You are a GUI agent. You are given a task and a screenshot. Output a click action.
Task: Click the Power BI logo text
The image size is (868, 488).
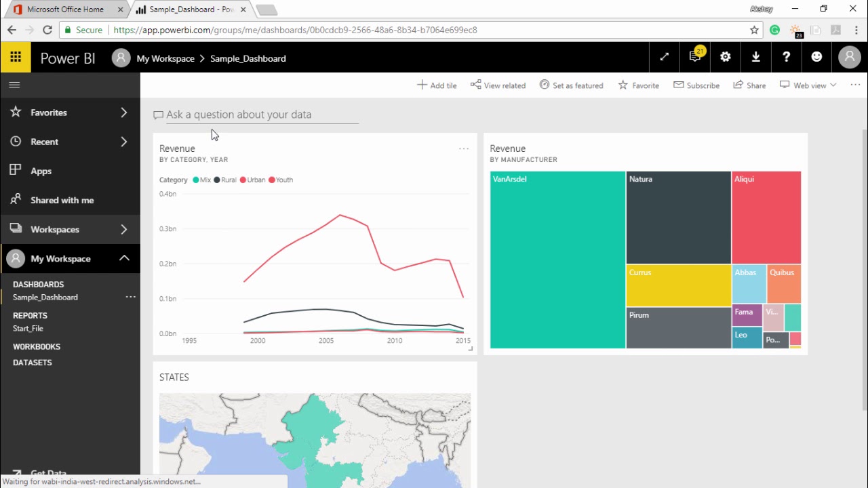click(68, 58)
